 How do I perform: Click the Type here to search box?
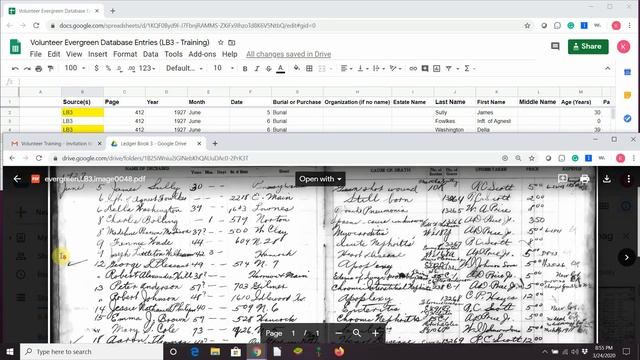click(x=91, y=351)
